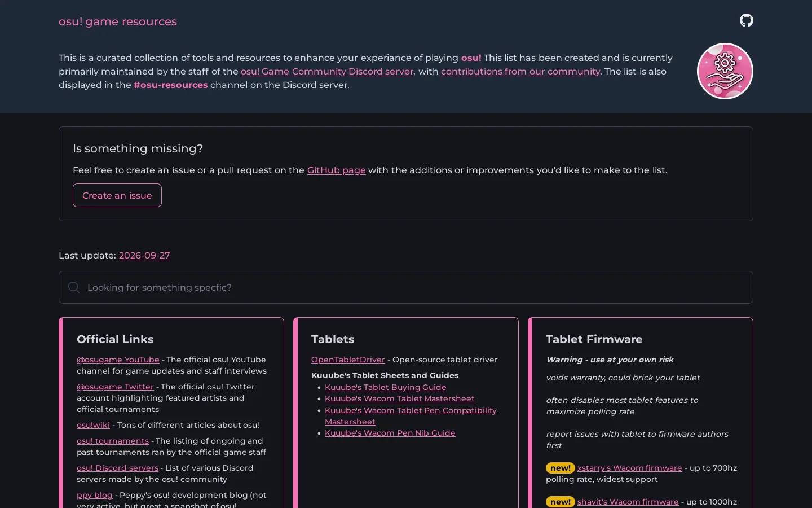Screen dimensions: 812x508
Task: Focus the search input field
Action: click(x=406, y=287)
